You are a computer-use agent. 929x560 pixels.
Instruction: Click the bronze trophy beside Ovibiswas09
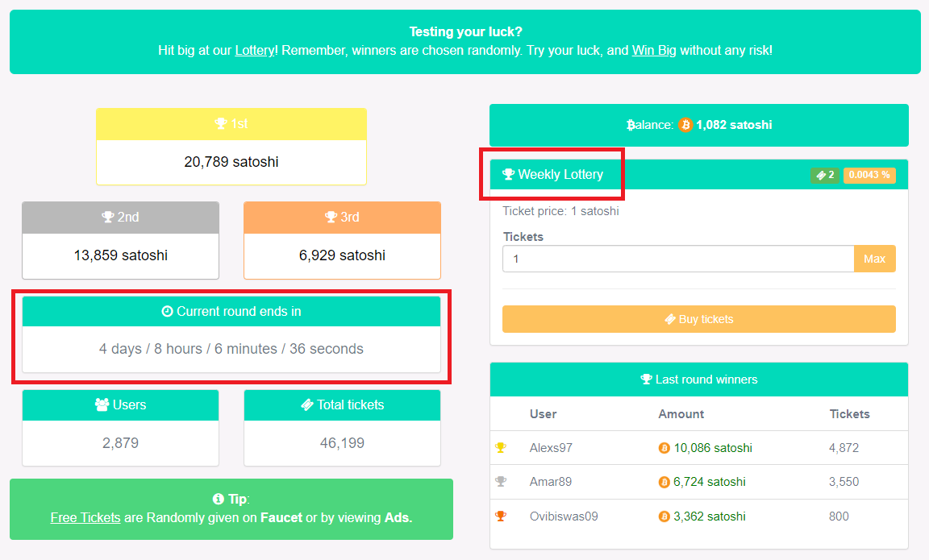pos(501,516)
